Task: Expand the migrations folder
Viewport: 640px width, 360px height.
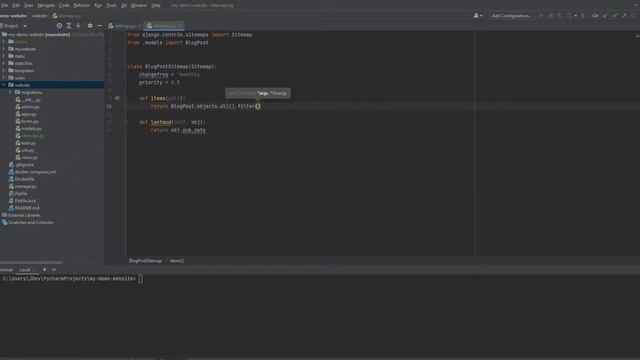Action: point(10,92)
